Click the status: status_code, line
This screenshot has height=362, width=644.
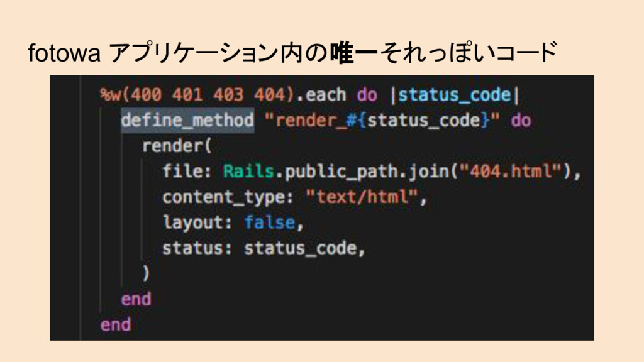[x=264, y=248]
